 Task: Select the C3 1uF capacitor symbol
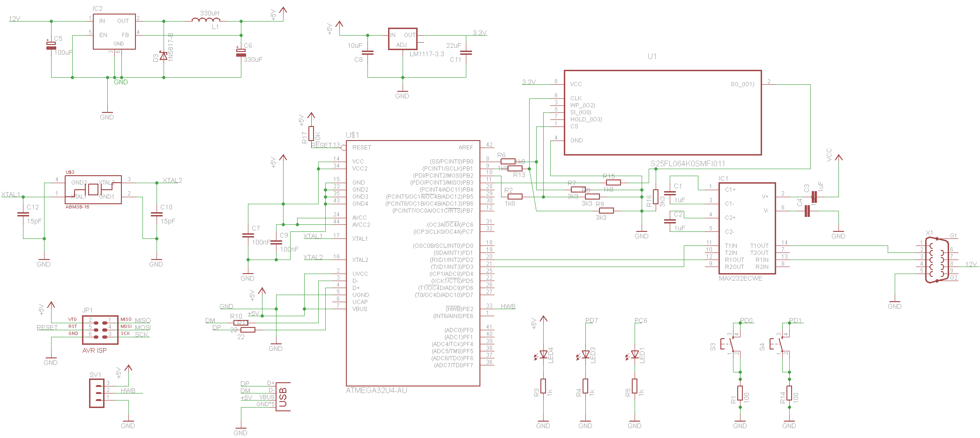point(814,197)
